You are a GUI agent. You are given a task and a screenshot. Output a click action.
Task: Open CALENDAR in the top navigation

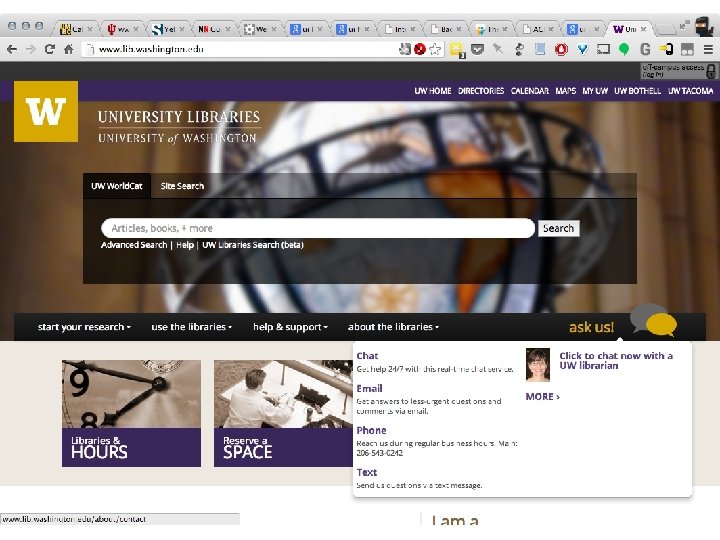pyautogui.click(x=530, y=91)
